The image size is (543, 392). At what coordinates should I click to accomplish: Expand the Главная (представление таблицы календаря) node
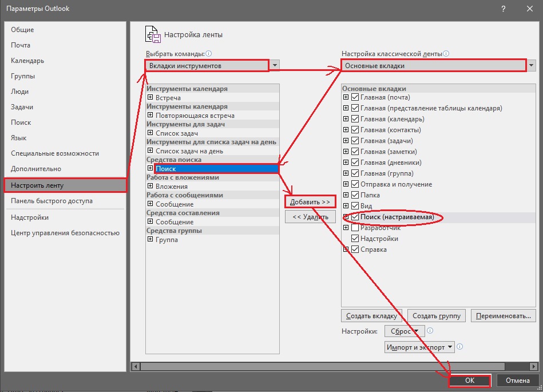(x=346, y=108)
